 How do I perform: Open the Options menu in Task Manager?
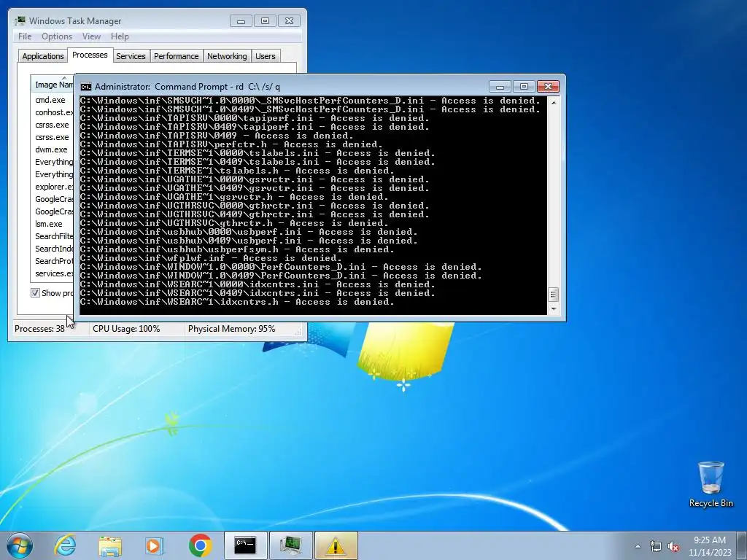[x=57, y=36]
